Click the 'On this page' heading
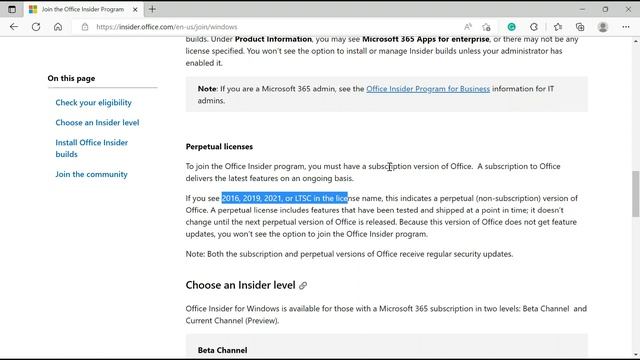 pos(71,78)
